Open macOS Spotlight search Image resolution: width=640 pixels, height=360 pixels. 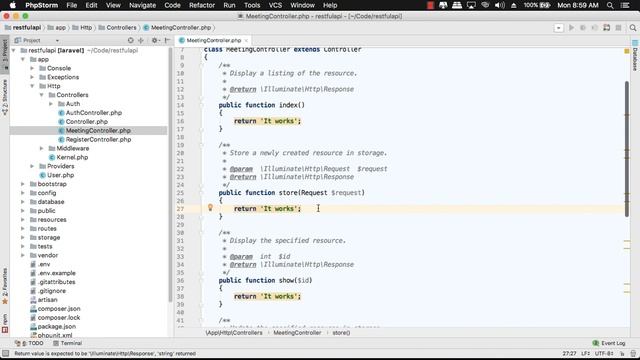tap(610, 5)
